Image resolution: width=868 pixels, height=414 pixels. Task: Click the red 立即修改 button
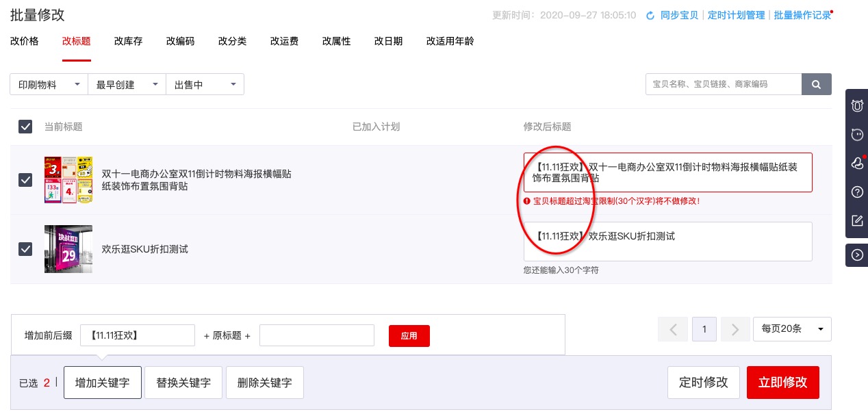coord(782,383)
